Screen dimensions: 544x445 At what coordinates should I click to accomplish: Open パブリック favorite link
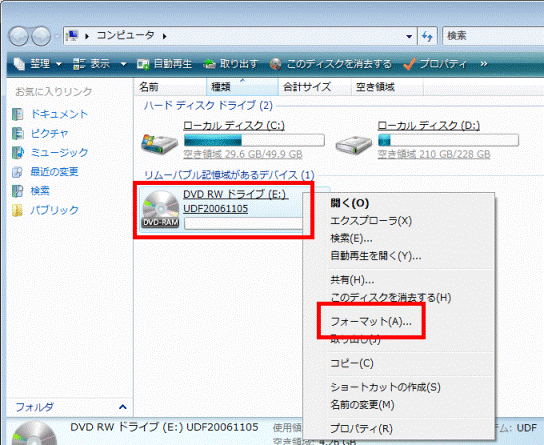point(54,210)
